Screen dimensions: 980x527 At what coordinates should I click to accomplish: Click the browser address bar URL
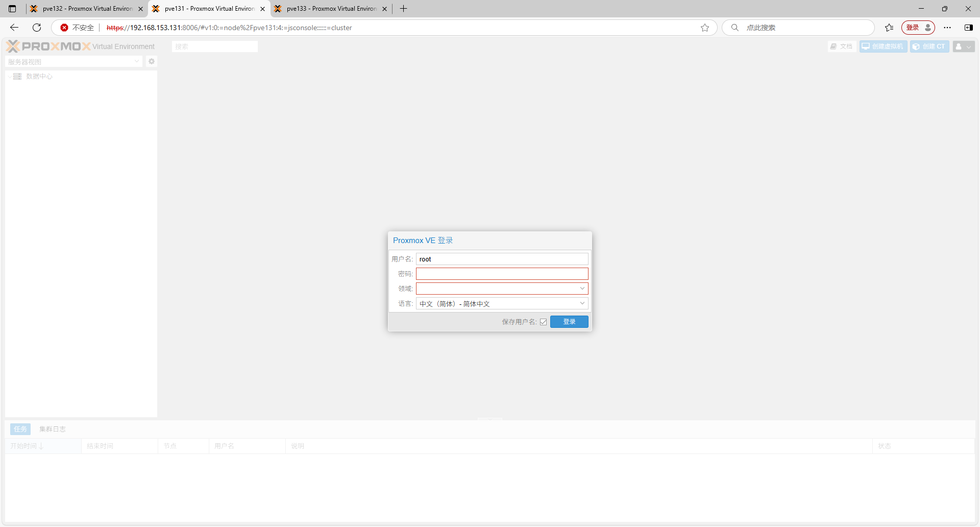point(229,28)
